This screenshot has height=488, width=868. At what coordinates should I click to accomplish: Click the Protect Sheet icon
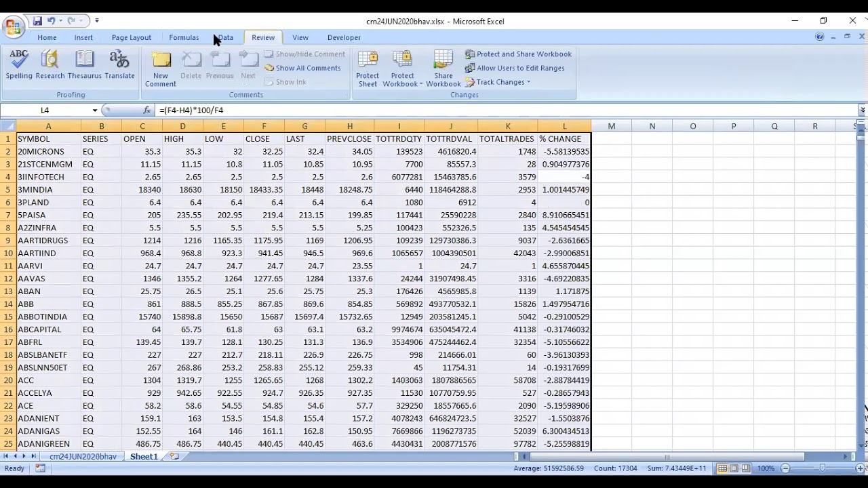pyautogui.click(x=368, y=68)
